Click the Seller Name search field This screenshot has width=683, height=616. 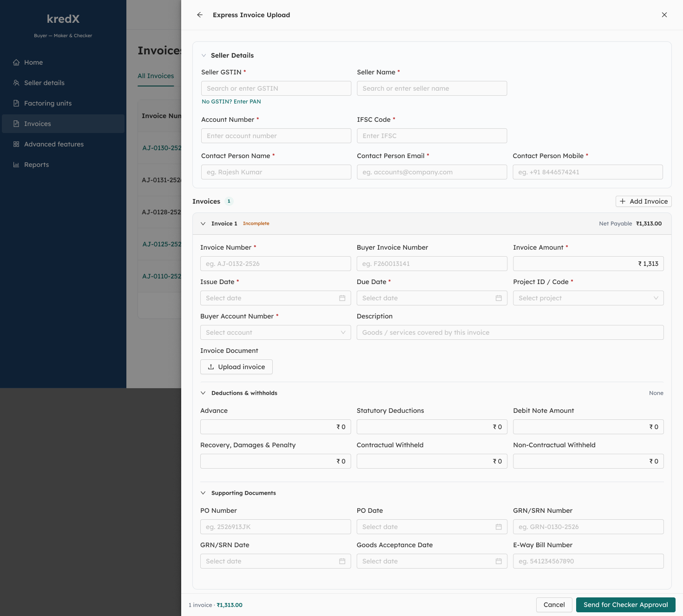432,88
